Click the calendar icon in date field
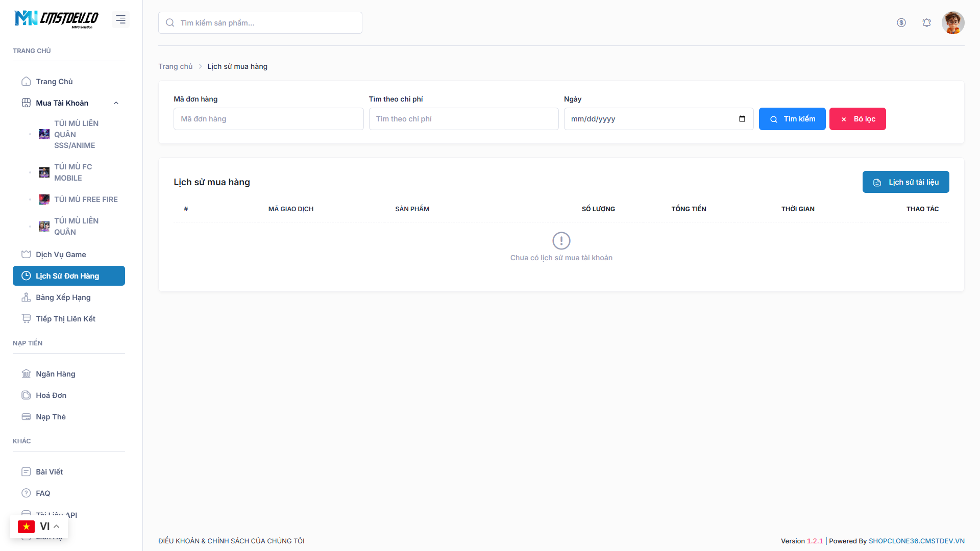Image resolution: width=980 pixels, height=551 pixels. tap(742, 119)
